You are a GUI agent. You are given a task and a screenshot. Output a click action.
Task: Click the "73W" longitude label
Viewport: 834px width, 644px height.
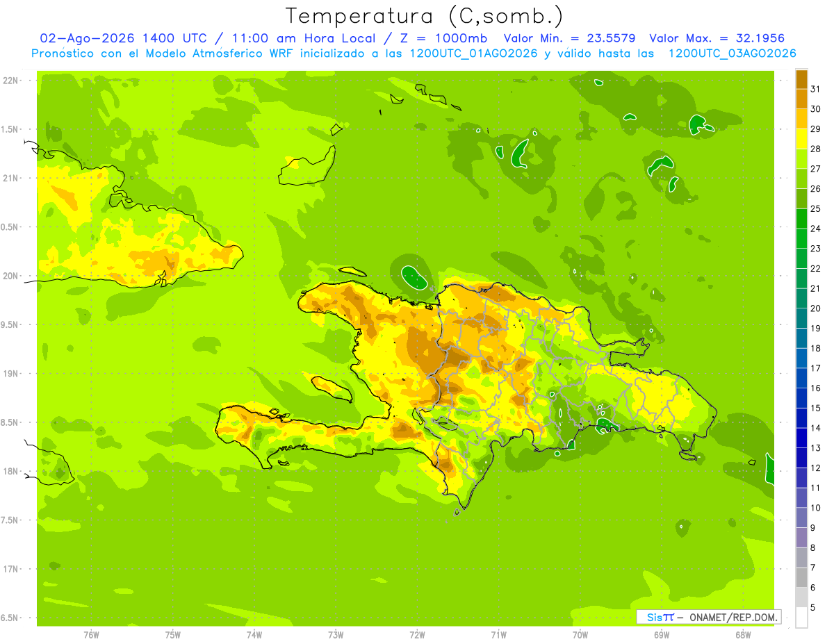pos(336,634)
